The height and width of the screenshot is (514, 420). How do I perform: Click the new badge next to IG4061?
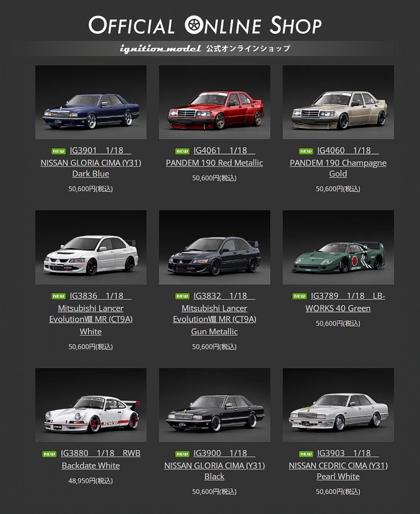pyautogui.click(x=182, y=151)
